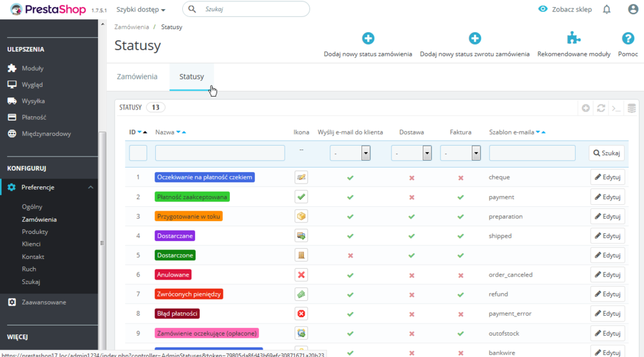The height and width of the screenshot is (357, 644).
Task: Edit the Dostarczone status
Action: pos(607,255)
